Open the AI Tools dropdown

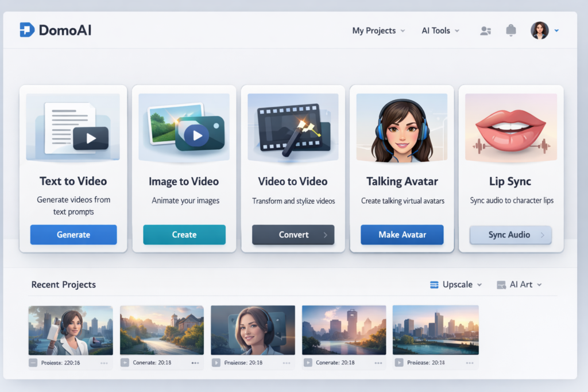pyautogui.click(x=440, y=31)
